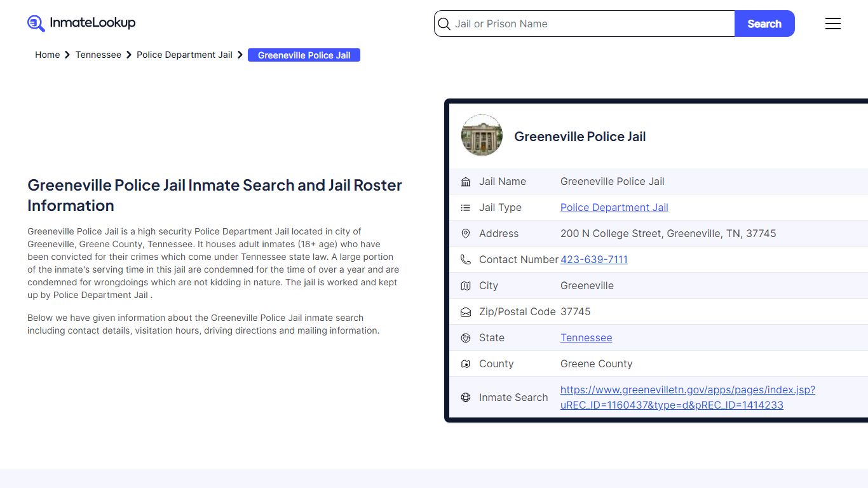
Task: Open the hamburger menu
Action: point(833,24)
